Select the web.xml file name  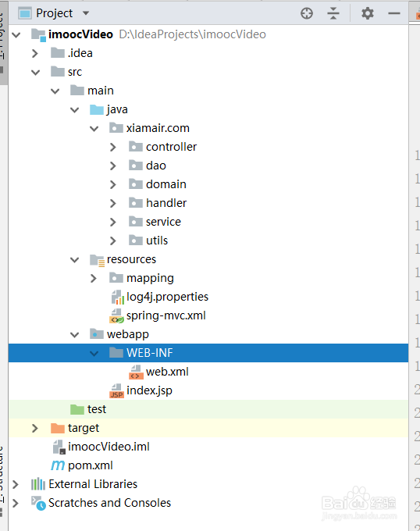(x=167, y=372)
